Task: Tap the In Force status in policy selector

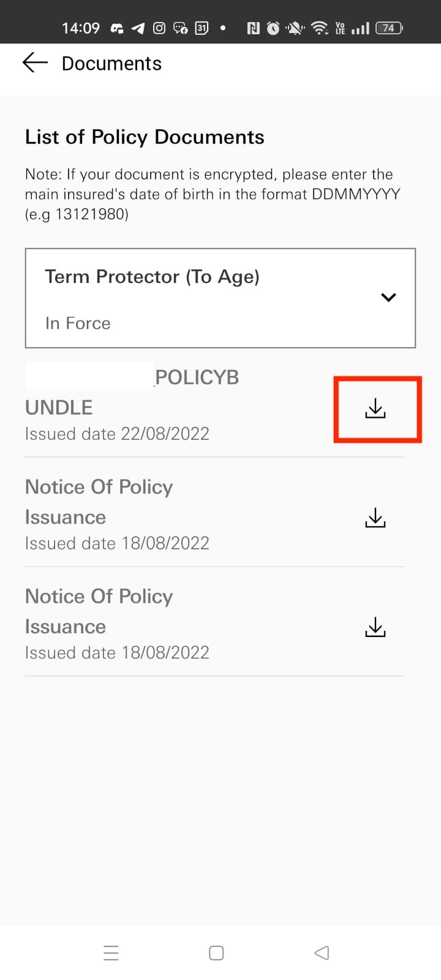Action: pos(78,323)
